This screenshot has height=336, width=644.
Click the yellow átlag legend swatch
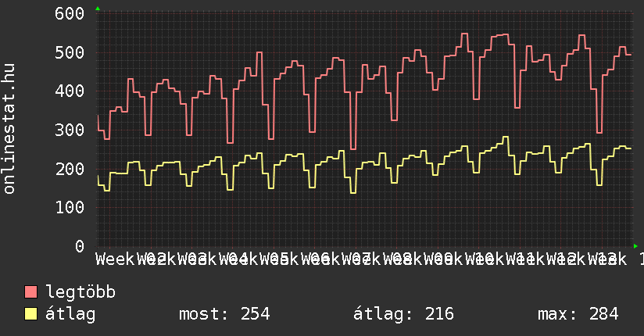[x=31, y=314]
